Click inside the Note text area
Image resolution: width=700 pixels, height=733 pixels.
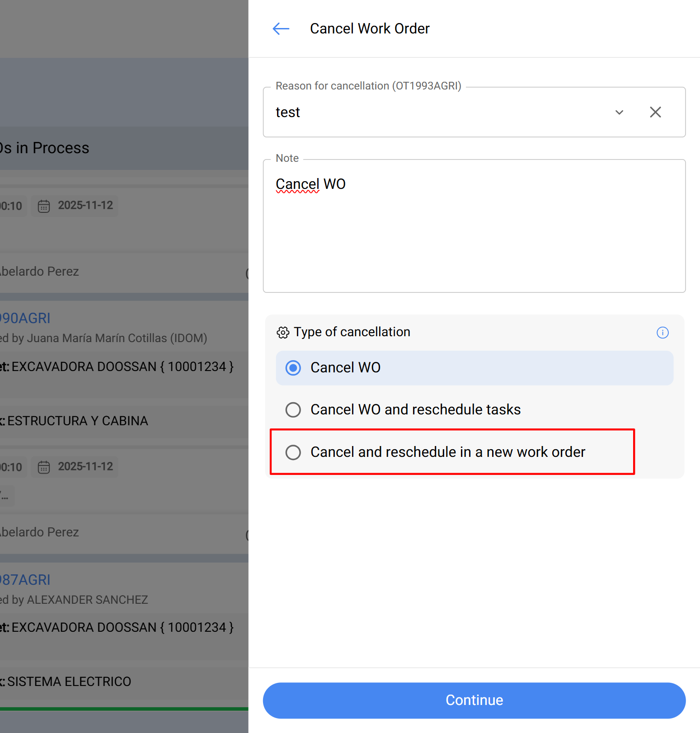pyautogui.click(x=474, y=235)
